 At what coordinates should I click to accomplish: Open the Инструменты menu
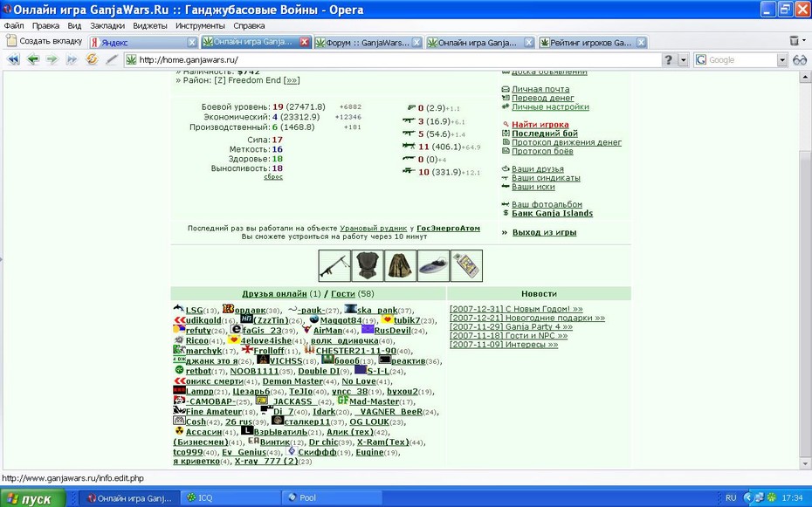coord(200,25)
